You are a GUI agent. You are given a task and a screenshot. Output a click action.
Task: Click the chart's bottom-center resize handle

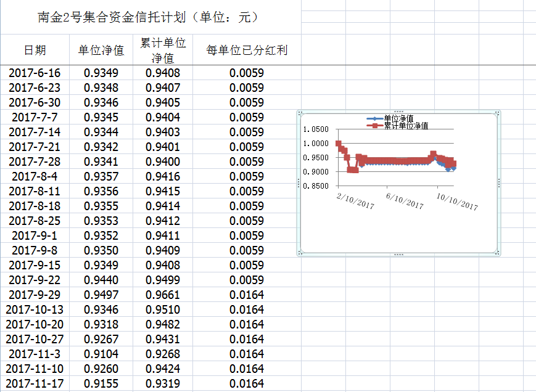(398, 255)
